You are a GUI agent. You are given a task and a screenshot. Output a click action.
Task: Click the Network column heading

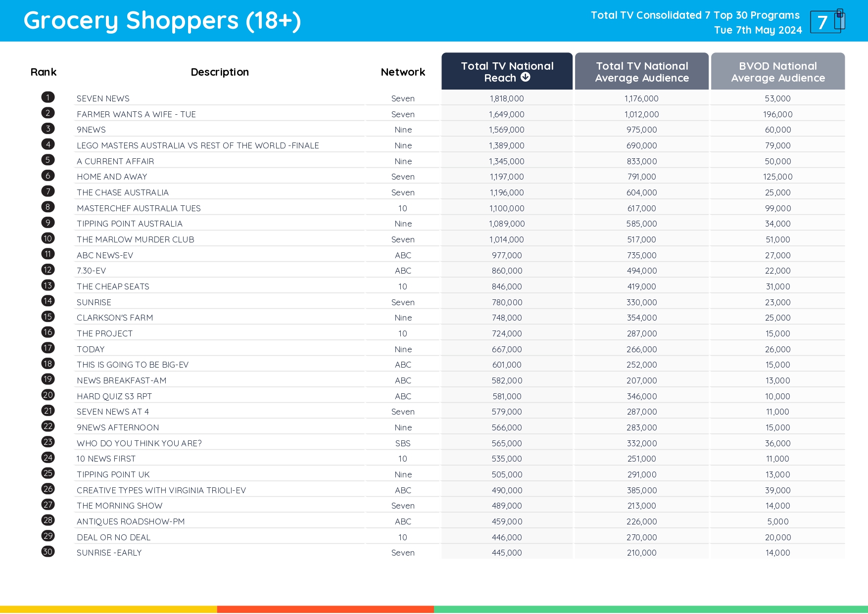pyautogui.click(x=403, y=72)
